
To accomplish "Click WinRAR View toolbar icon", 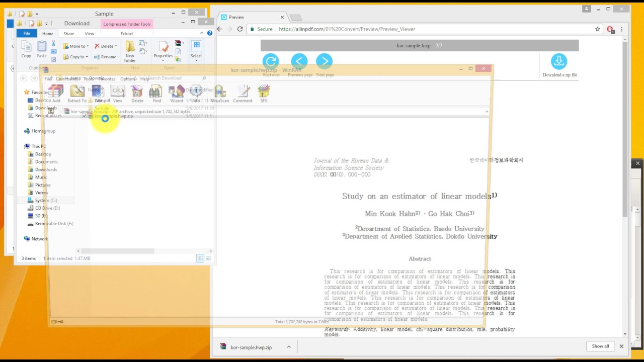I will 118,91.
